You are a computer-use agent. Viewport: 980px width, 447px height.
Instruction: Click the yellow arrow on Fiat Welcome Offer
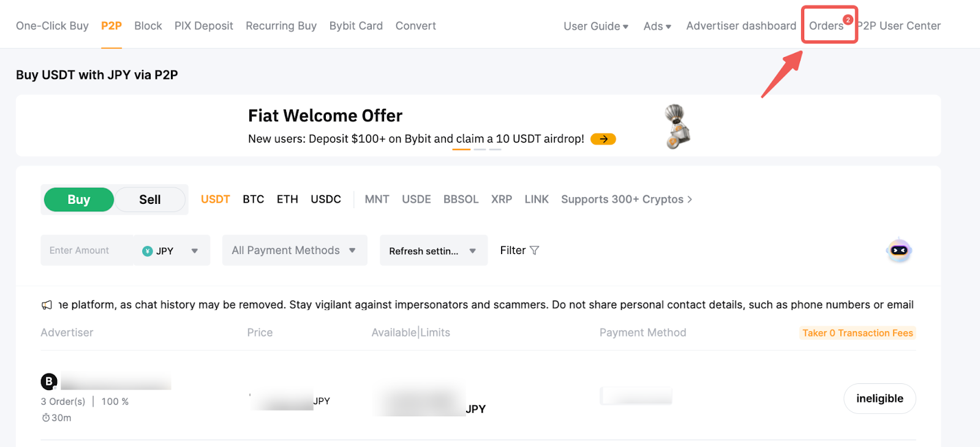tap(603, 139)
